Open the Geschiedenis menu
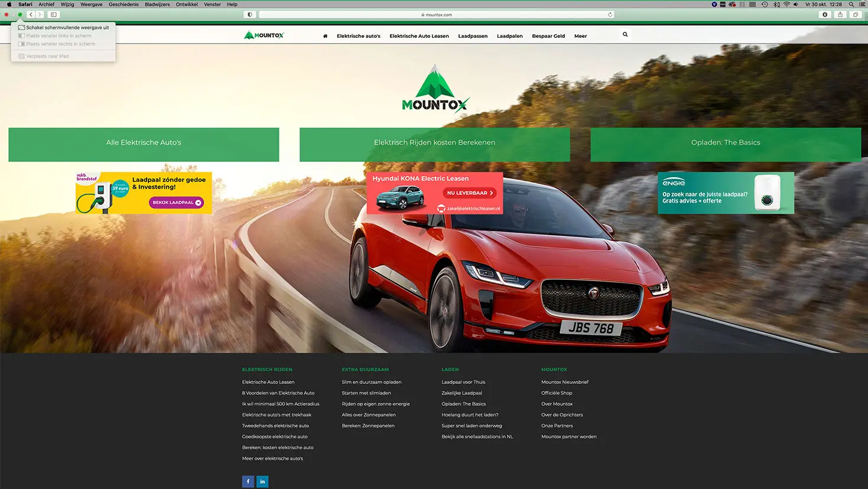Image resolution: width=868 pixels, height=489 pixels. pos(123,4)
